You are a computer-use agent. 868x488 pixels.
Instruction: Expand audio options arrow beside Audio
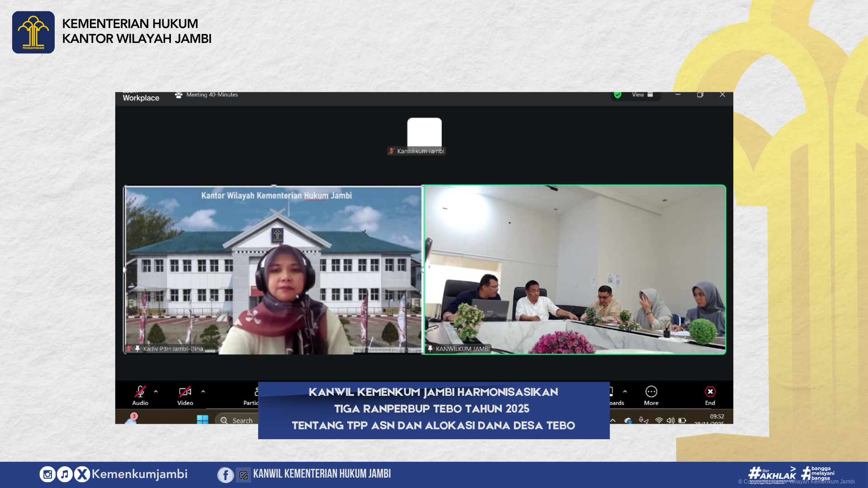pos(156,391)
